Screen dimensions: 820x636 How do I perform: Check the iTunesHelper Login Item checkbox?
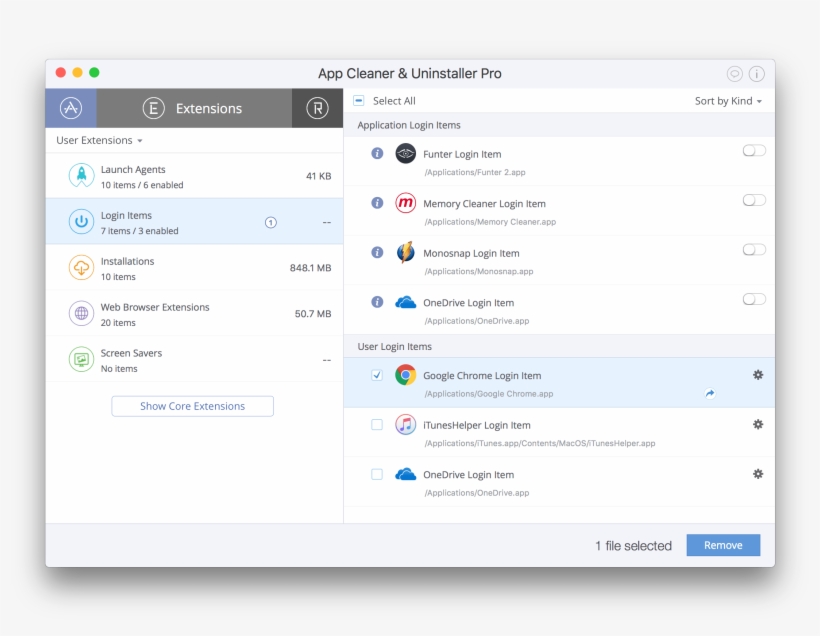click(377, 425)
